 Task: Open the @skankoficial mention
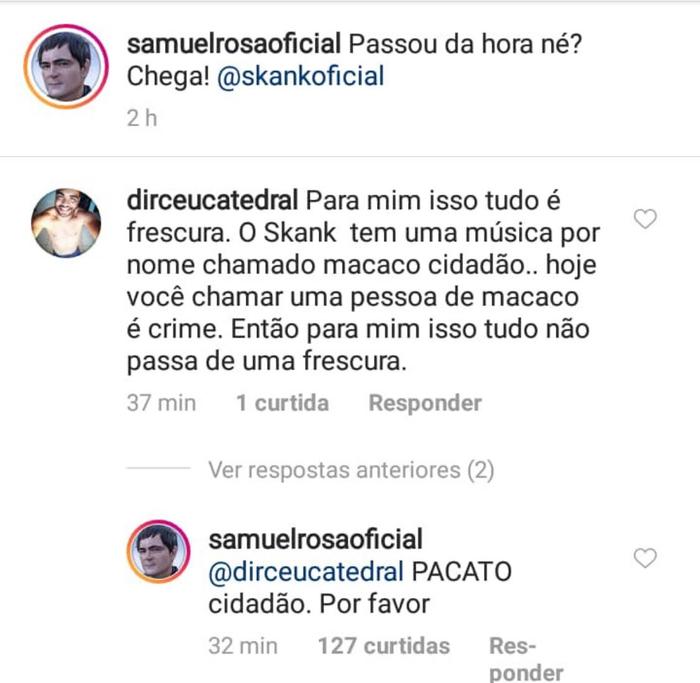(300, 76)
